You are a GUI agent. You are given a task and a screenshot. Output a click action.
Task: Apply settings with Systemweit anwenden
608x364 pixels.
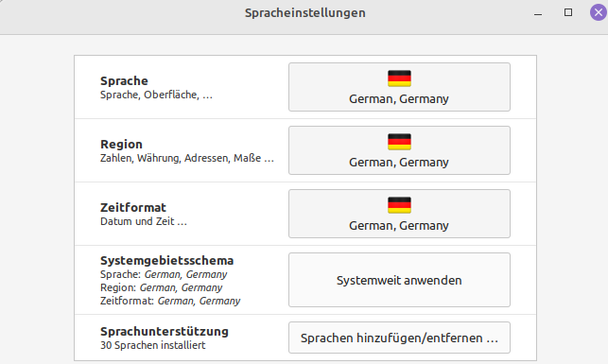coord(399,280)
